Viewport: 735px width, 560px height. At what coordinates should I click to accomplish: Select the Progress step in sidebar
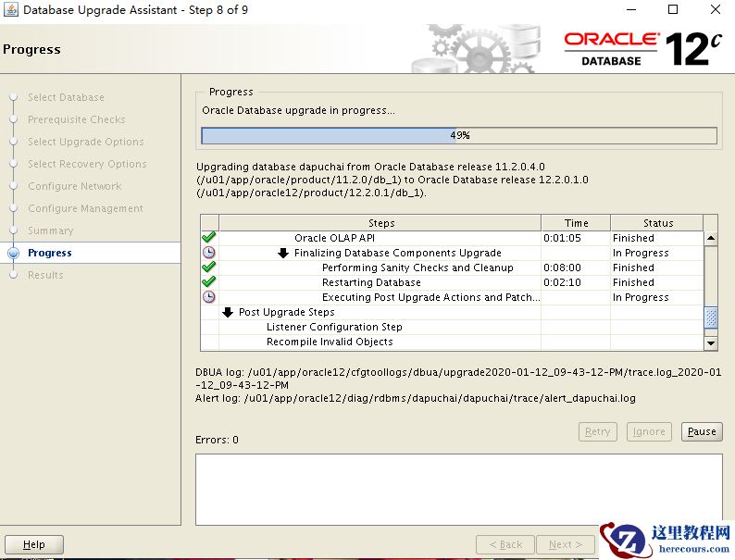tap(50, 253)
